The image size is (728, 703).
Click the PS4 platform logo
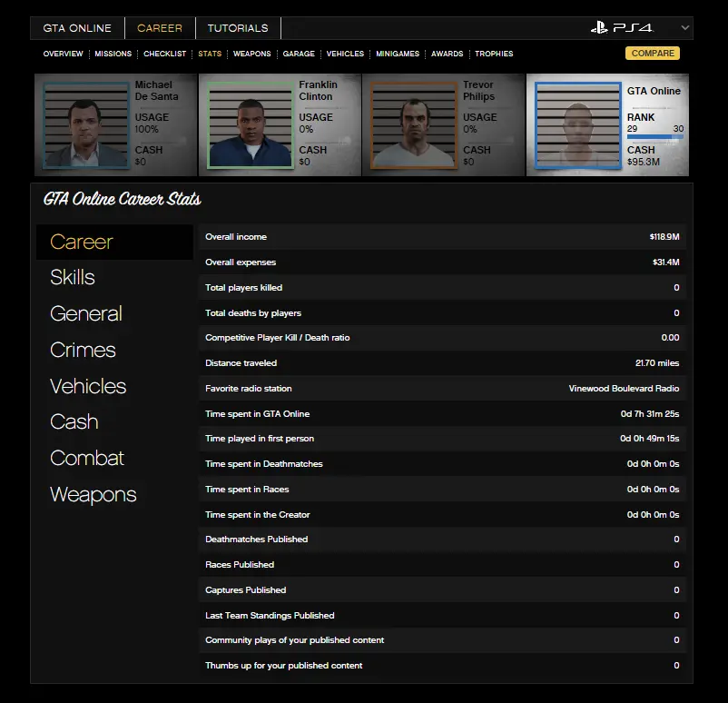pos(622,28)
